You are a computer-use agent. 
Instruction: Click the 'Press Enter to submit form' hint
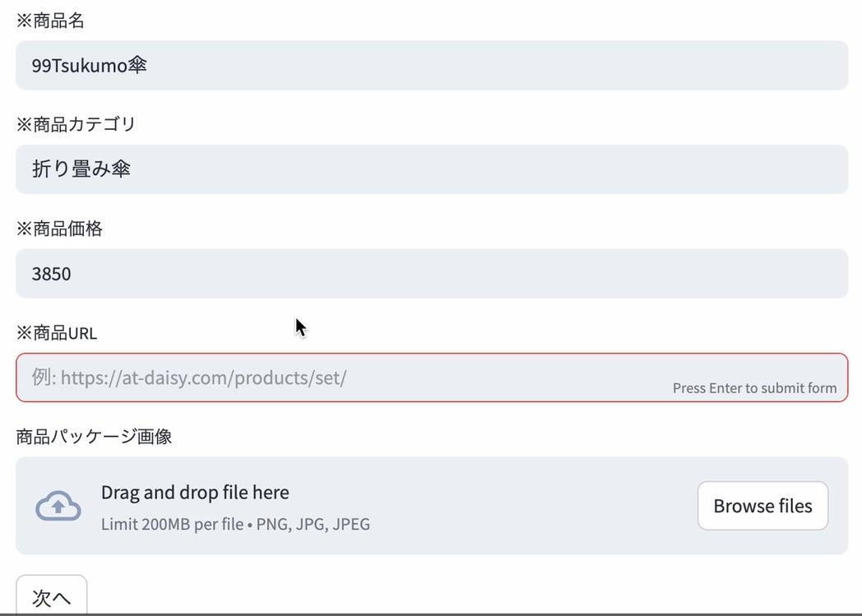754,388
